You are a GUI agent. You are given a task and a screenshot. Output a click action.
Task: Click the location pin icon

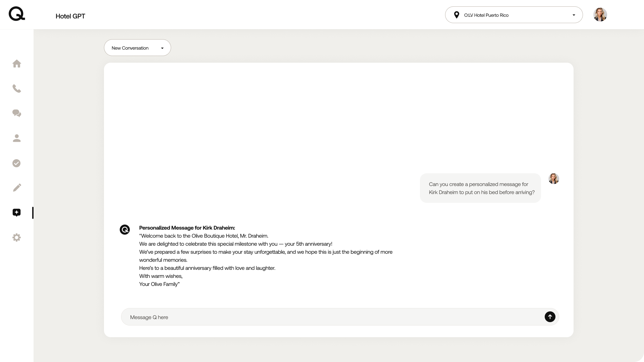457,15
